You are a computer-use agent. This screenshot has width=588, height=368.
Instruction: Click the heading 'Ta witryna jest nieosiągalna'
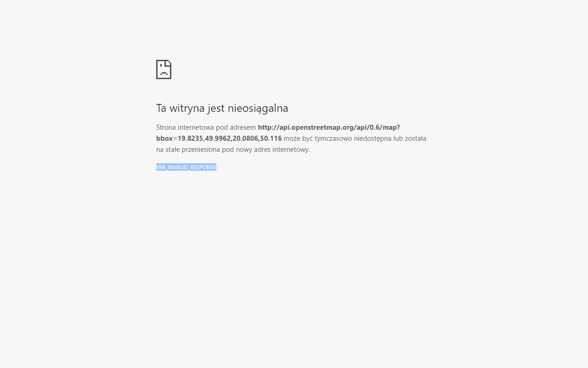pyautogui.click(x=222, y=108)
